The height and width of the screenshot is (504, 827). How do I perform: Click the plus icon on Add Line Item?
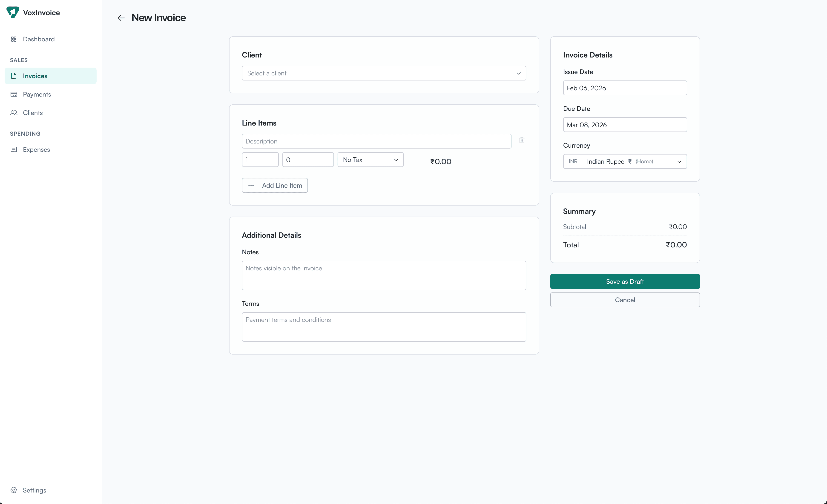click(251, 185)
